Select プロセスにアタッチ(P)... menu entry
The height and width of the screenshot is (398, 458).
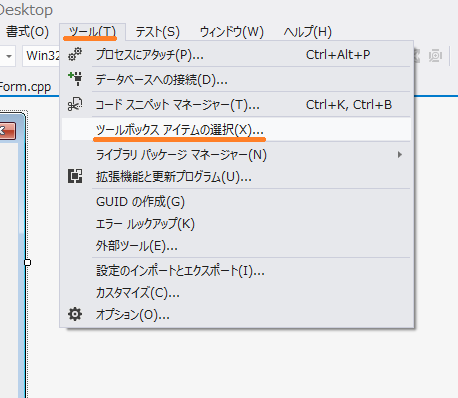tap(236, 54)
